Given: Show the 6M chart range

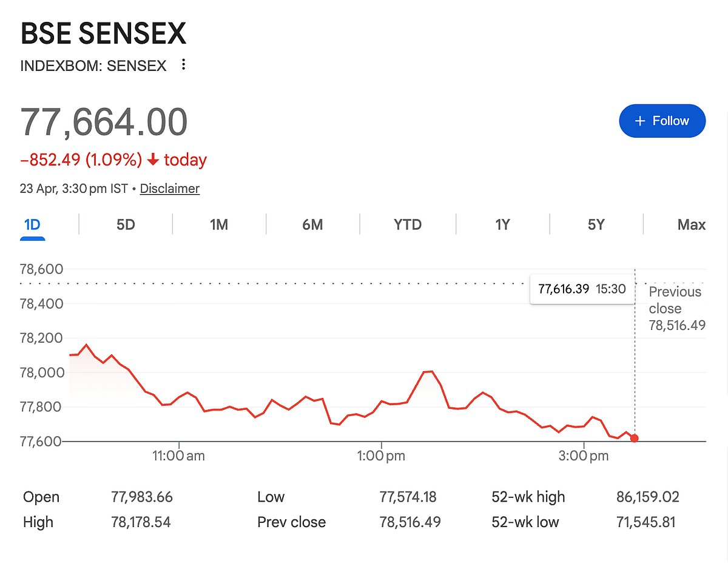Looking at the screenshot, I should coord(312,225).
